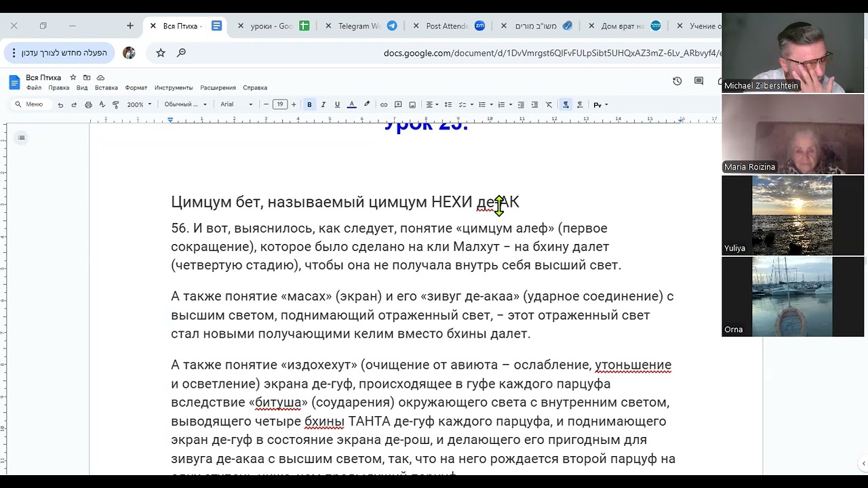The height and width of the screenshot is (488, 868).
Task: Star the document Вся Птиха
Action: click(73, 77)
